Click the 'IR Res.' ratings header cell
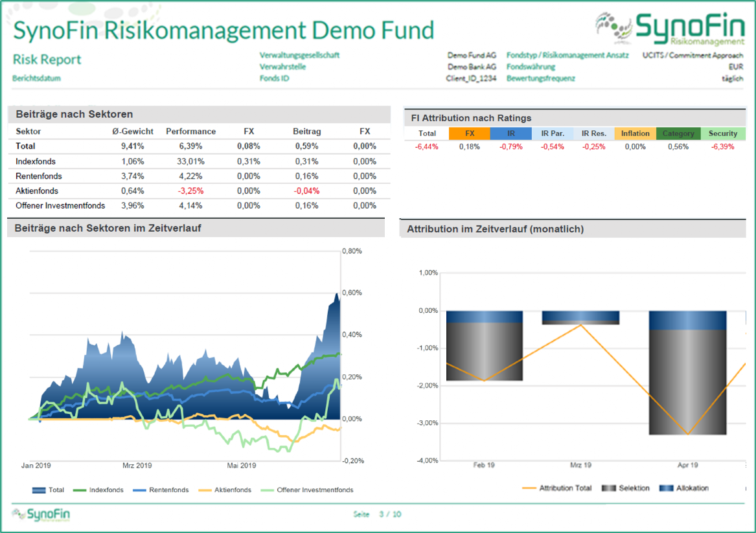Image resolution: width=756 pixels, height=533 pixels. [x=594, y=133]
